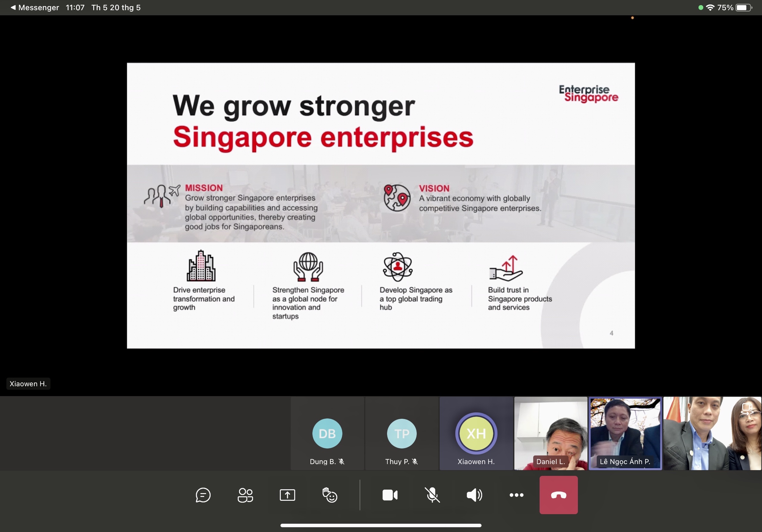Select Lê Ngọc Ánh P. video tile
The height and width of the screenshot is (532, 762).
[625, 433]
